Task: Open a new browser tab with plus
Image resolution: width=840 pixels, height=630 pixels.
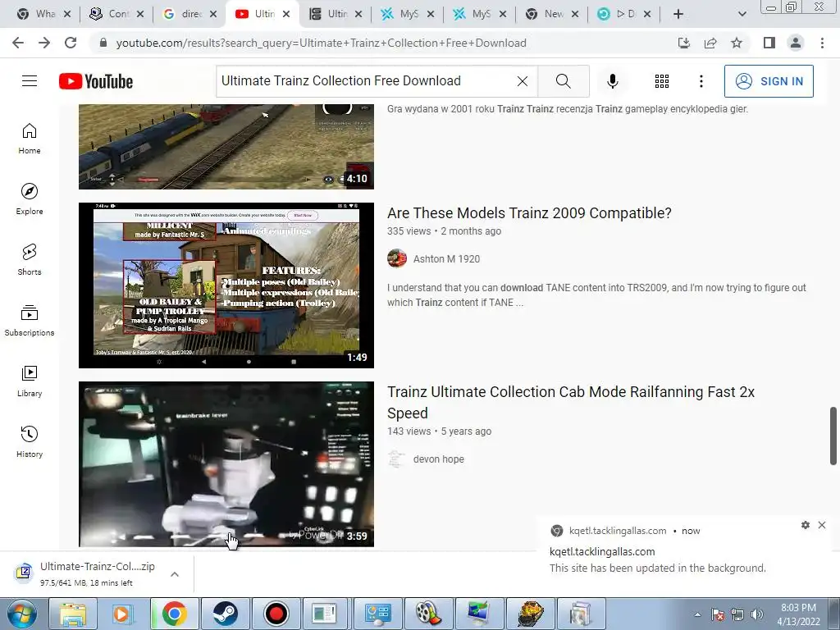Action: 678,14
